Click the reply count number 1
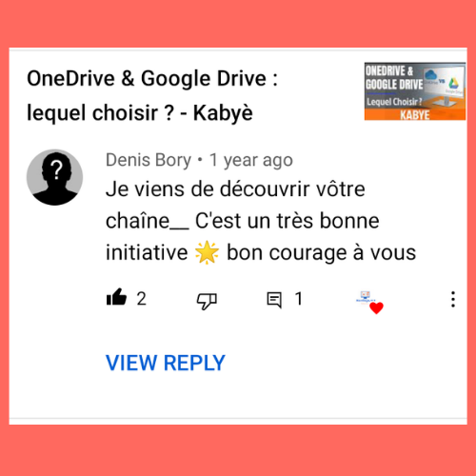Screen dimensions: 476x476 (299, 299)
